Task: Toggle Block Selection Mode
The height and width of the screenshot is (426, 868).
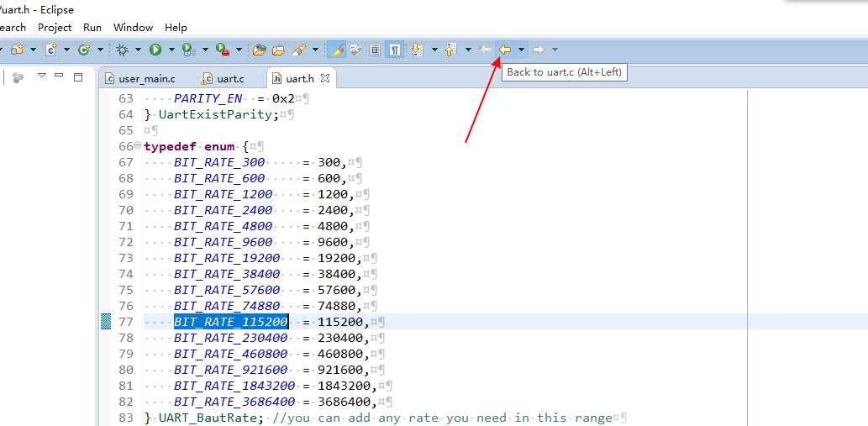Action: click(375, 50)
